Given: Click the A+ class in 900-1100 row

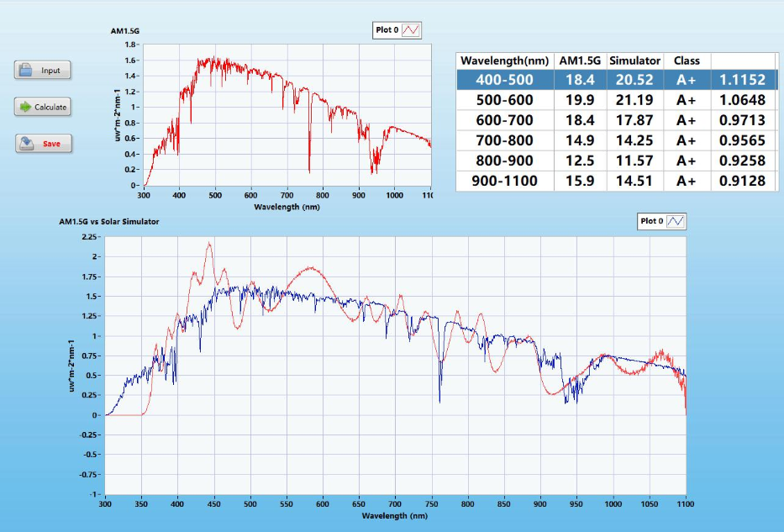Looking at the screenshot, I should click(687, 181).
